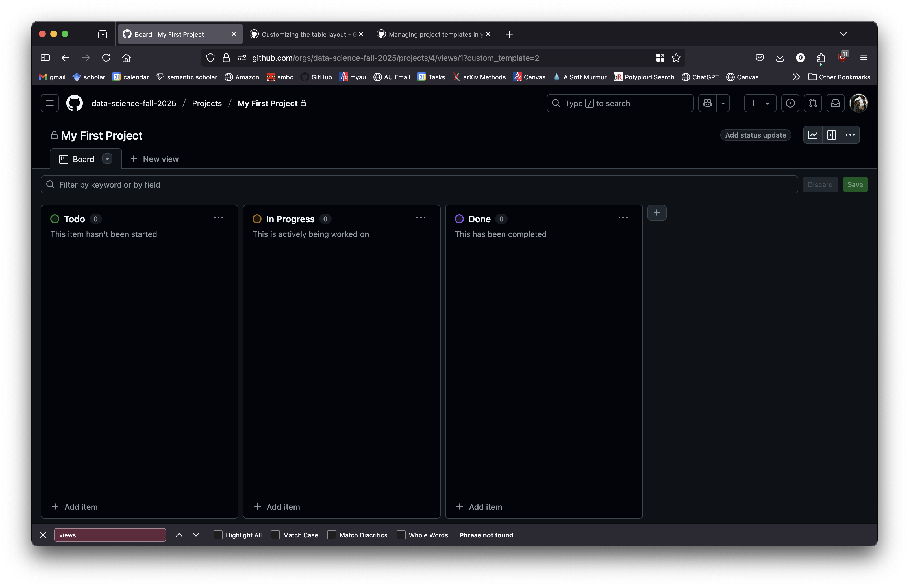Open Todo column options menu

pos(219,218)
